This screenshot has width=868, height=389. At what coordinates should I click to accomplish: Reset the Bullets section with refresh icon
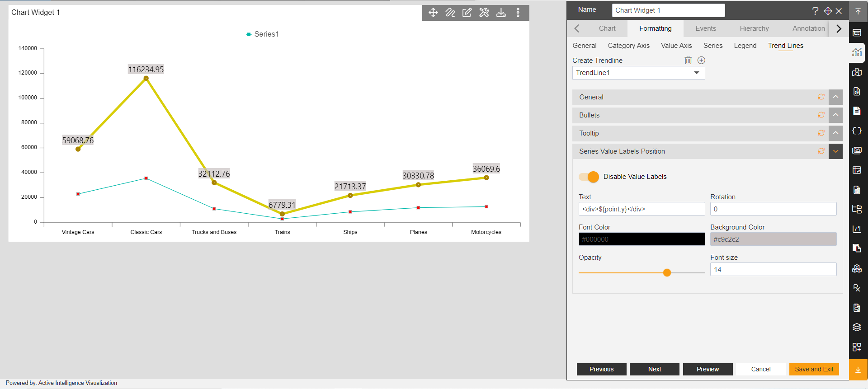point(821,115)
